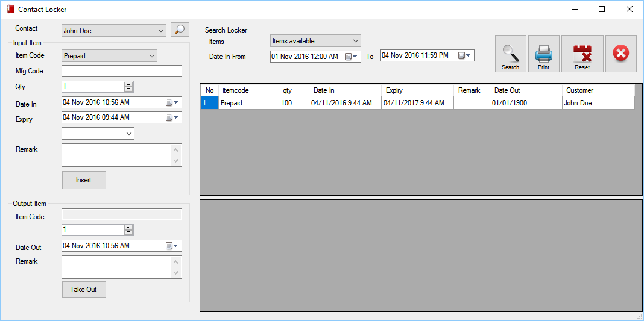Screen dimensions: 644x321
Task: Click the Insert button
Action: (84, 180)
